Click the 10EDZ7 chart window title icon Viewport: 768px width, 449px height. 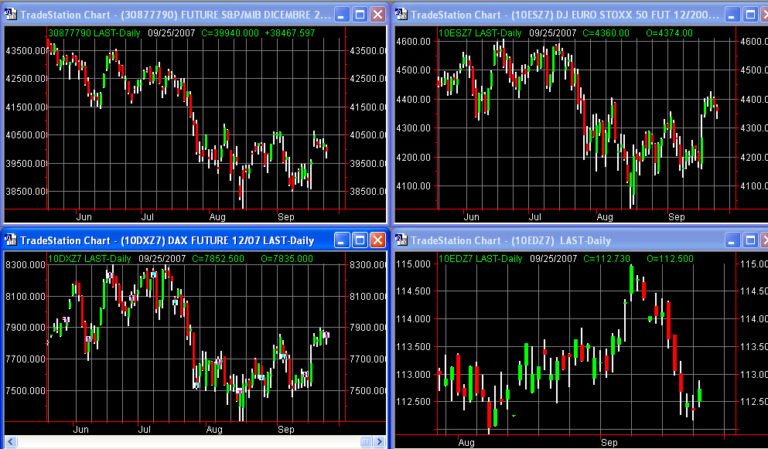point(404,240)
